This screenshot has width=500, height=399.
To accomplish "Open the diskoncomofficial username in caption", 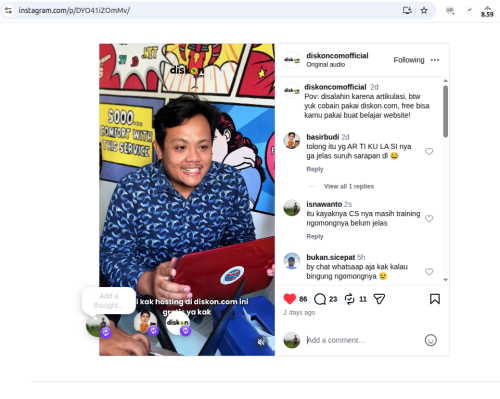I will 335,87.
